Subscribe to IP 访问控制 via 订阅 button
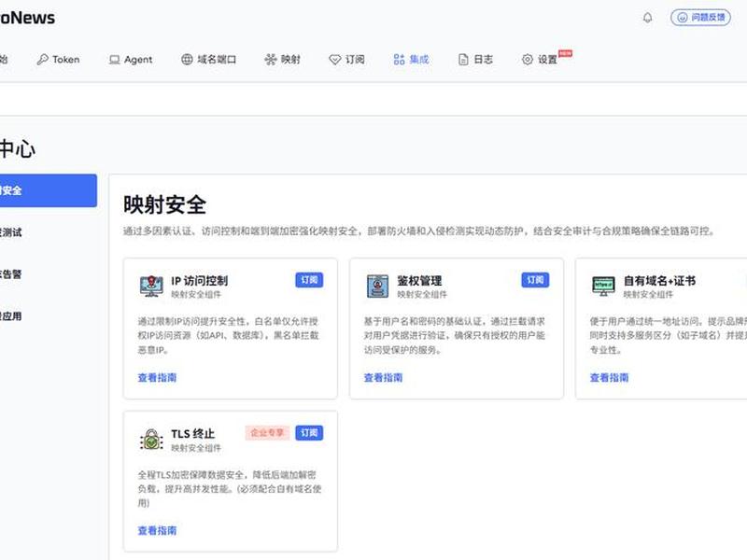The width and height of the screenshot is (747, 560). click(x=309, y=280)
